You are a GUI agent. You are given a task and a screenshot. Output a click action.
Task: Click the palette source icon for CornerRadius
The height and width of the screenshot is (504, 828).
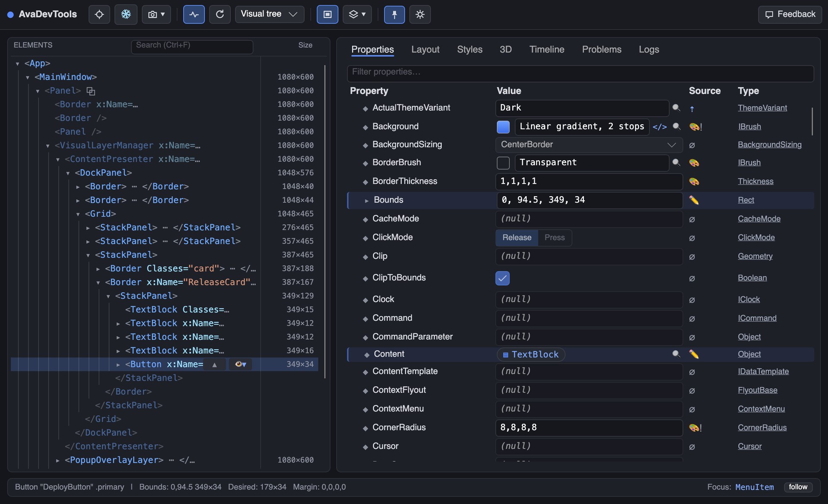click(695, 428)
